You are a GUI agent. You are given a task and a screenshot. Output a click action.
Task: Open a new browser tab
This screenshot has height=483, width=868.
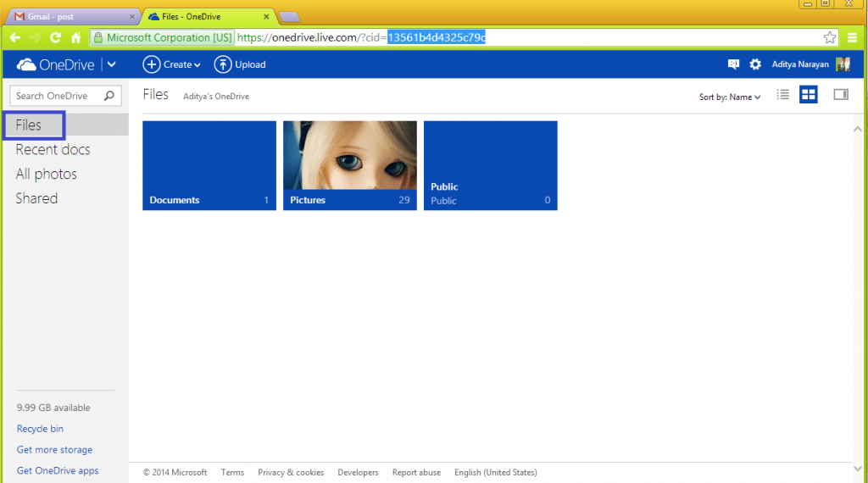click(x=290, y=17)
